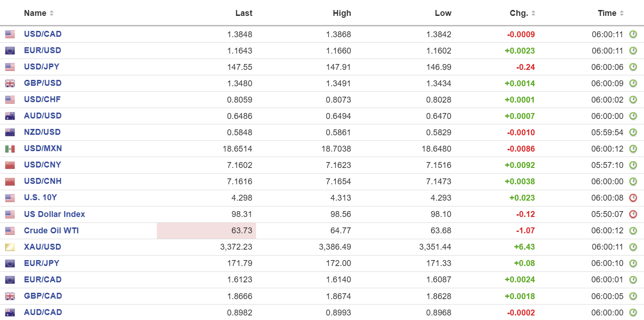The image size is (644, 320).
Task: Open the USD/JPY pair link
Action: tap(42, 67)
